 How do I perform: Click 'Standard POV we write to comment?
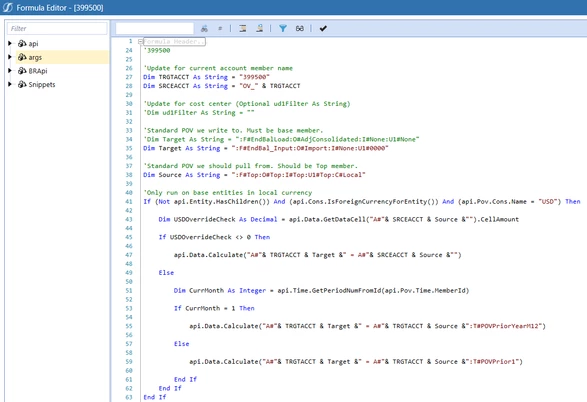233,131
